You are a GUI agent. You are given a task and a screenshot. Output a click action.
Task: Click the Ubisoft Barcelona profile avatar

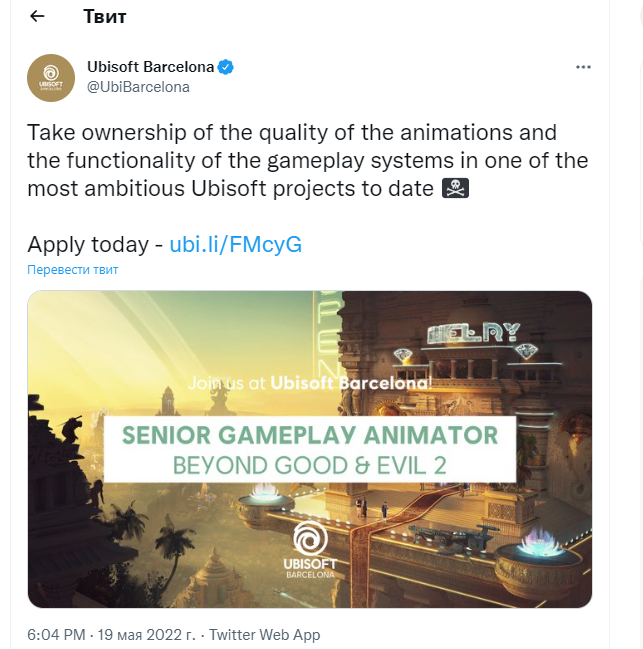click(x=51, y=79)
